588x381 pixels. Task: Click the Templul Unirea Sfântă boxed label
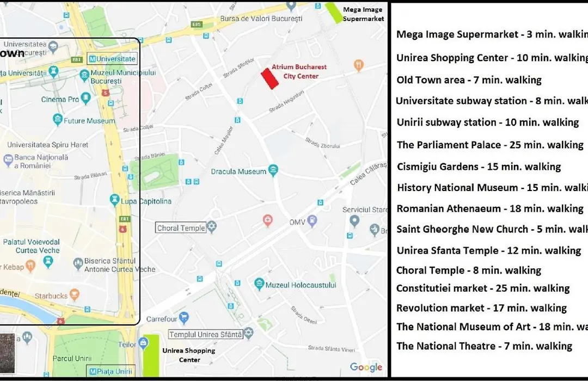pos(206,334)
